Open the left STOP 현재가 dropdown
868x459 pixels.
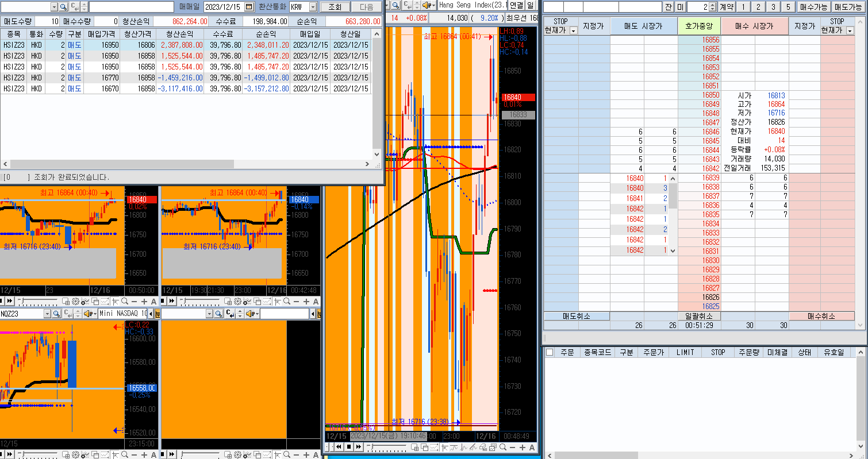[x=573, y=30]
